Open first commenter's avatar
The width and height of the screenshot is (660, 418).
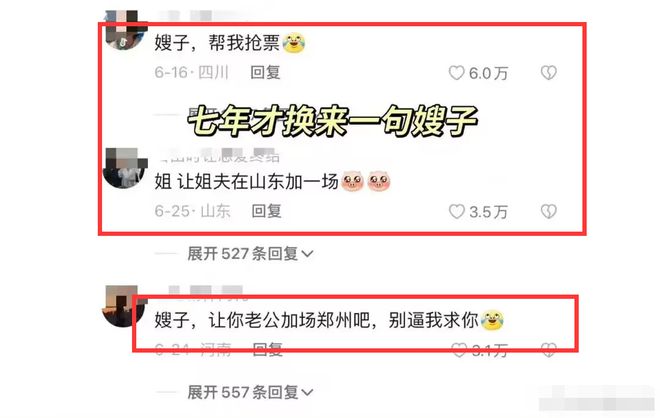pyautogui.click(x=125, y=29)
